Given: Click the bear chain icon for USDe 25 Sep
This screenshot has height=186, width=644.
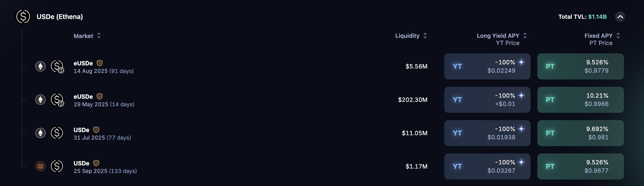Looking at the screenshot, I should [40, 166].
